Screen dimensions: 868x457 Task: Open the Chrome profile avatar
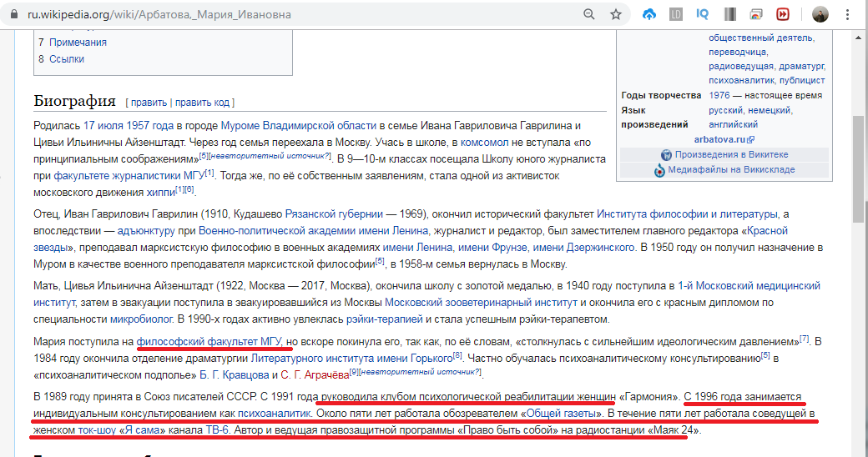pos(820,14)
